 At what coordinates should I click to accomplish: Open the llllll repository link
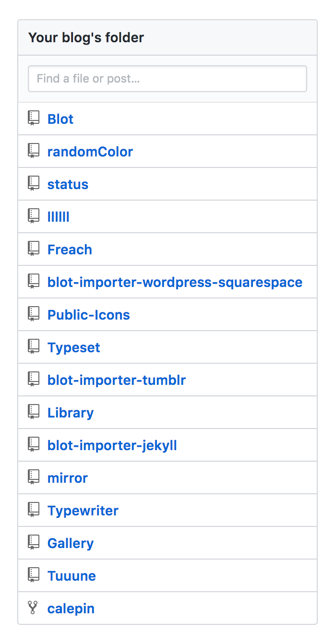coord(59,217)
